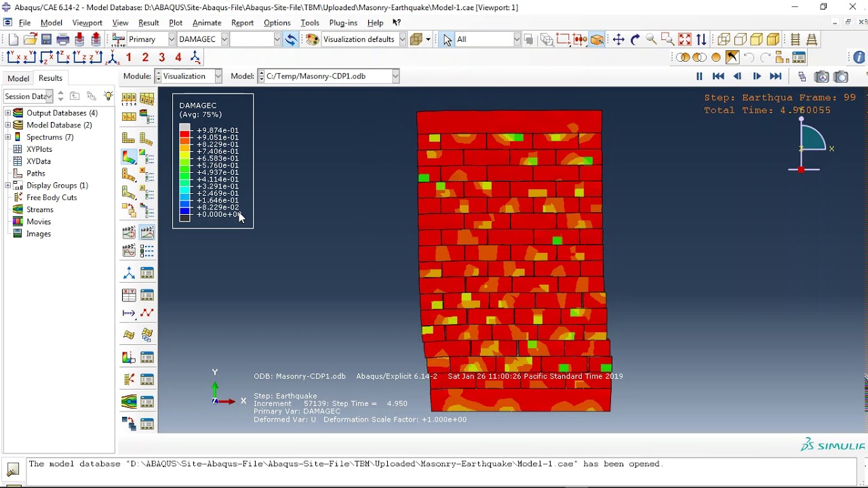
Task: Open the Animate menu
Action: click(x=207, y=22)
